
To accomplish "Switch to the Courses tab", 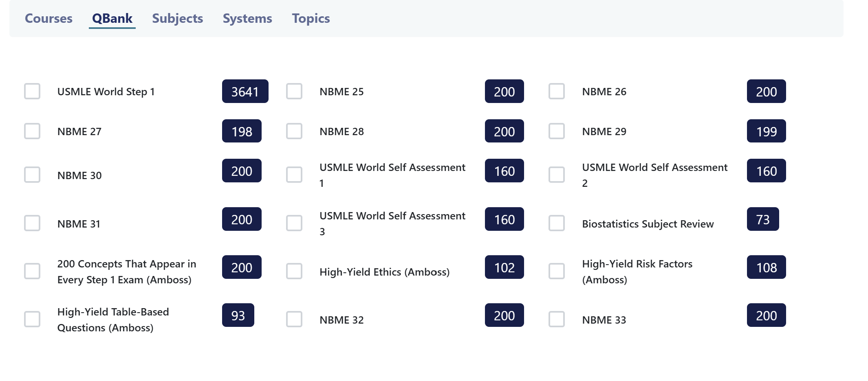I will 48,18.
